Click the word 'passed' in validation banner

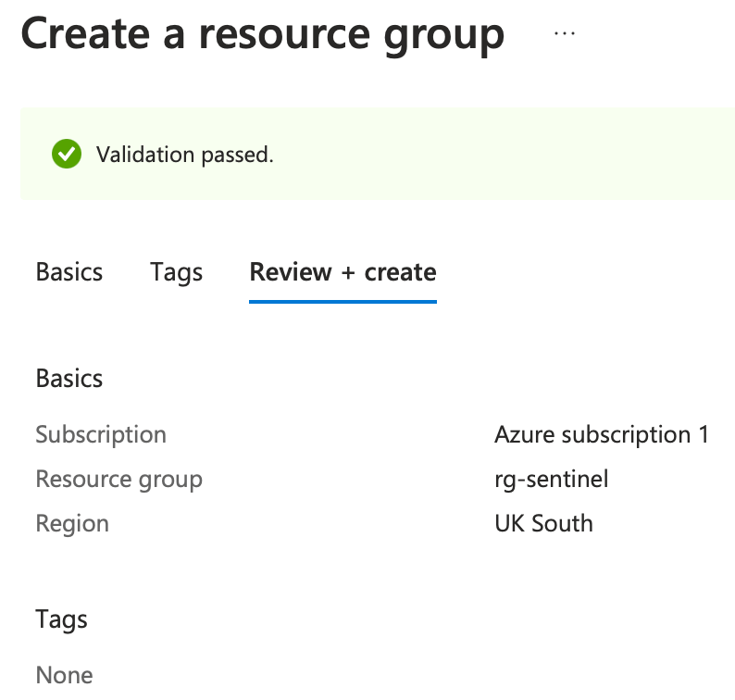pos(243,155)
